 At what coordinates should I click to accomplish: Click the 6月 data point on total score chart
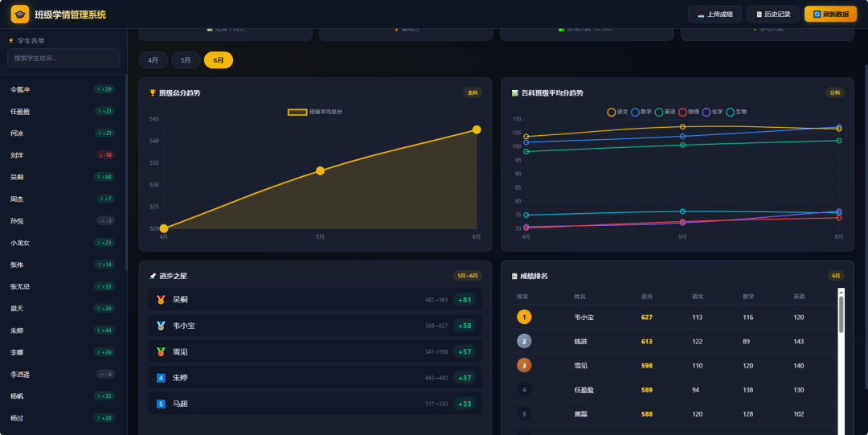(477, 129)
